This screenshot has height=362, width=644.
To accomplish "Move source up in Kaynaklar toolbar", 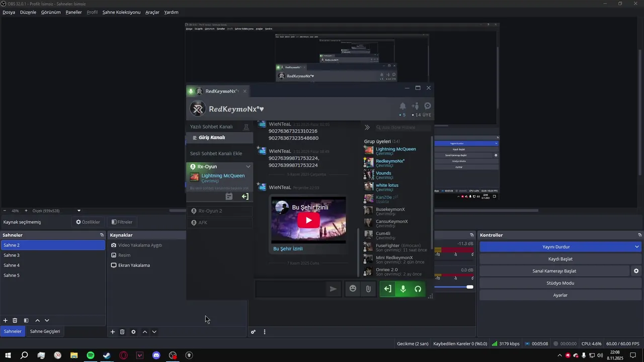I will pyautogui.click(x=145, y=332).
